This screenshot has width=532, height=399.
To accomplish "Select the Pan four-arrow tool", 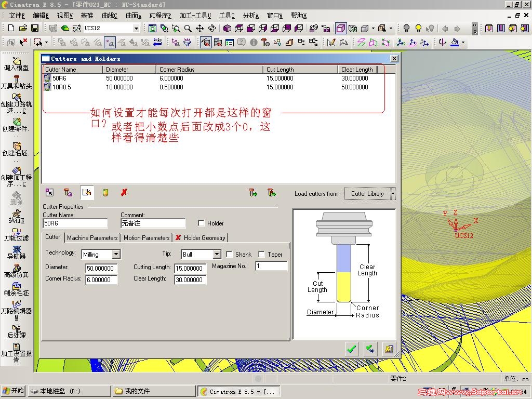I will pos(200,29).
